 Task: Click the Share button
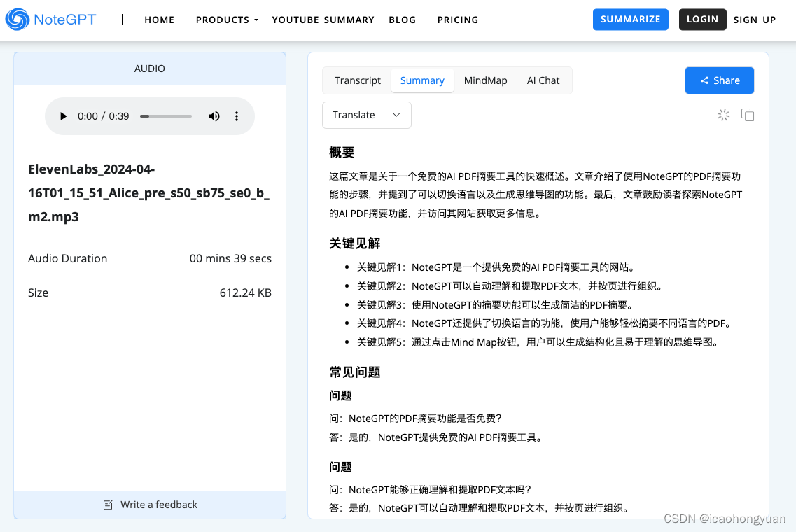pos(720,80)
